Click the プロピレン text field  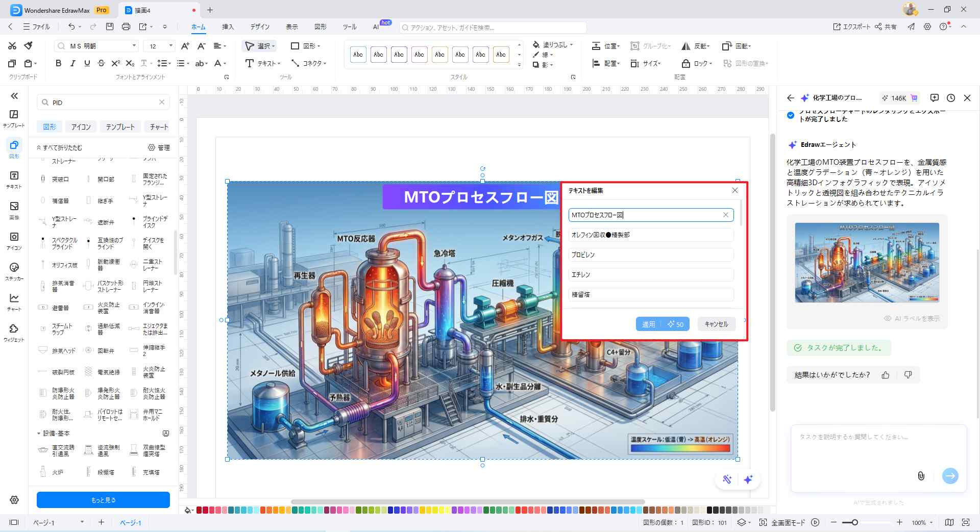click(651, 255)
